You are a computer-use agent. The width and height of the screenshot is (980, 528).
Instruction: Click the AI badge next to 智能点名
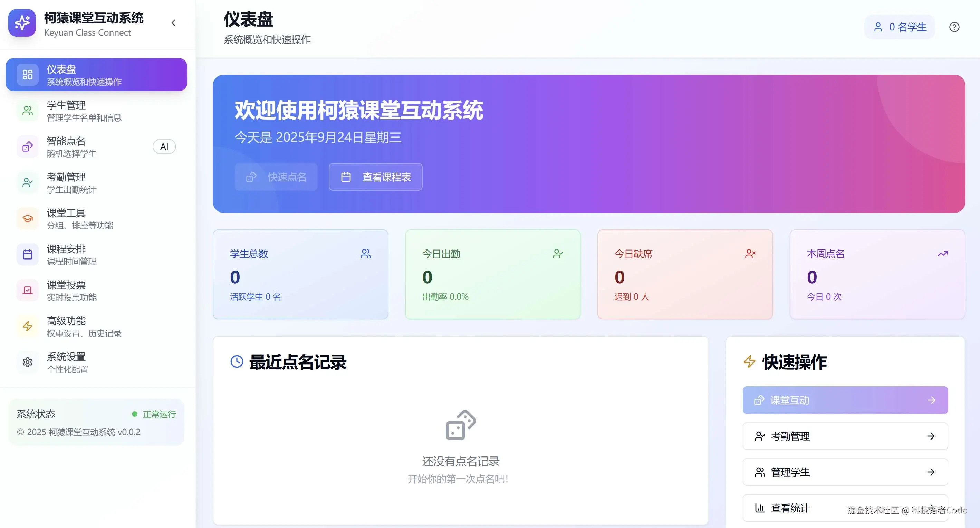click(164, 147)
